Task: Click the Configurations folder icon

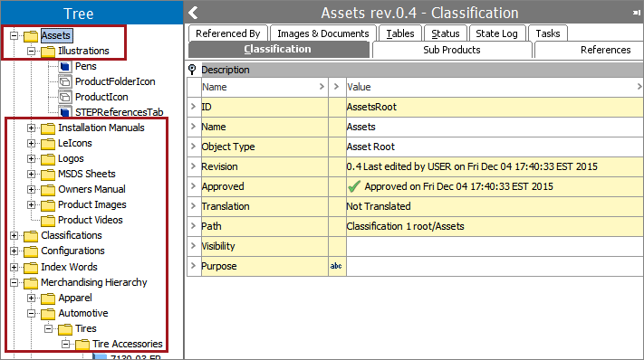Action: 31,251
